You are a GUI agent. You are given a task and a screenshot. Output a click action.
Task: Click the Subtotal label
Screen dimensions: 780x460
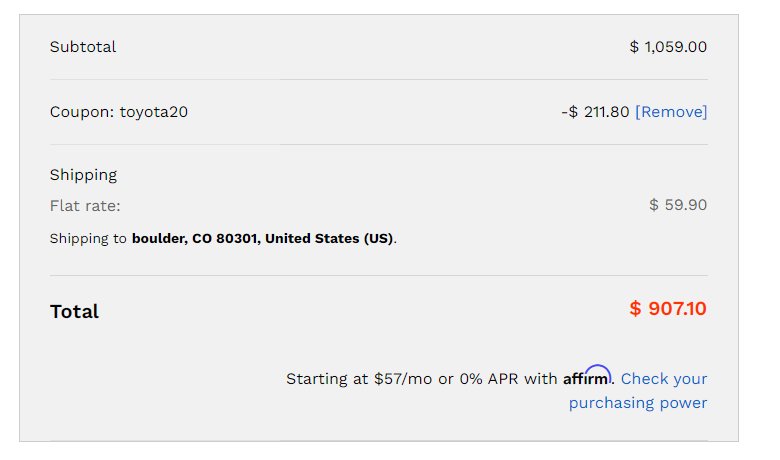pos(83,47)
